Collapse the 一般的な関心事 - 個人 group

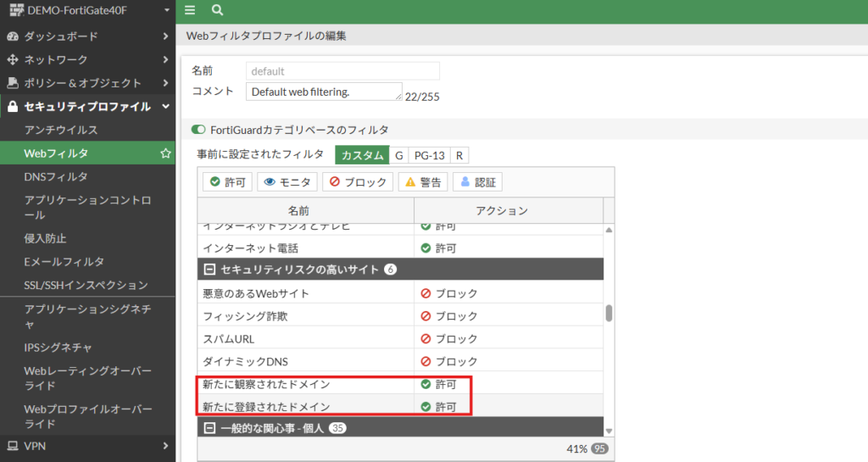pyautogui.click(x=209, y=428)
